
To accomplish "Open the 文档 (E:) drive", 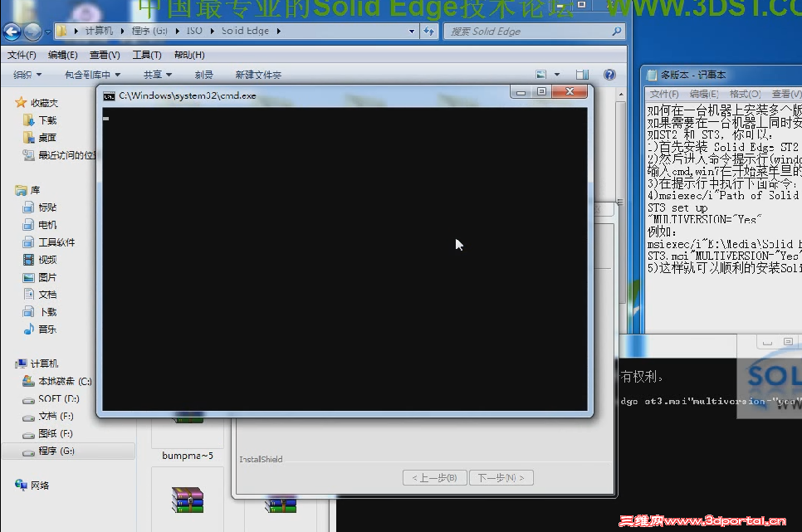I will coord(48,416).
